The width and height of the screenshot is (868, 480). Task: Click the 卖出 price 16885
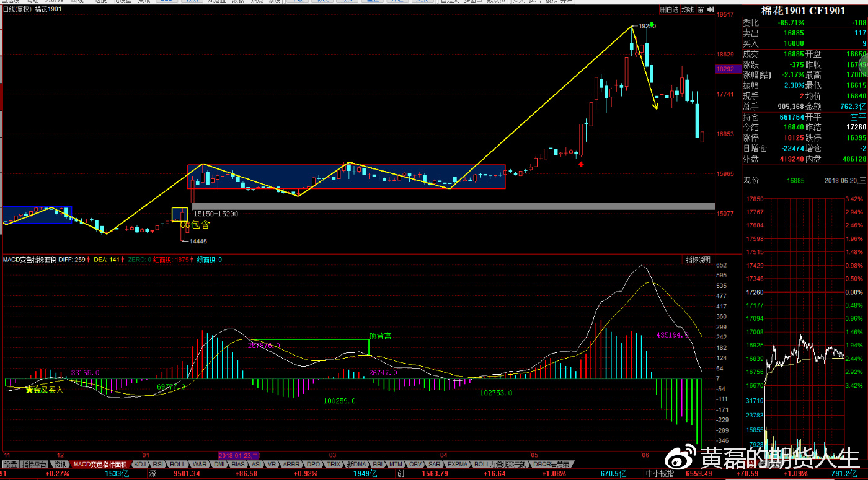point(795,33)
